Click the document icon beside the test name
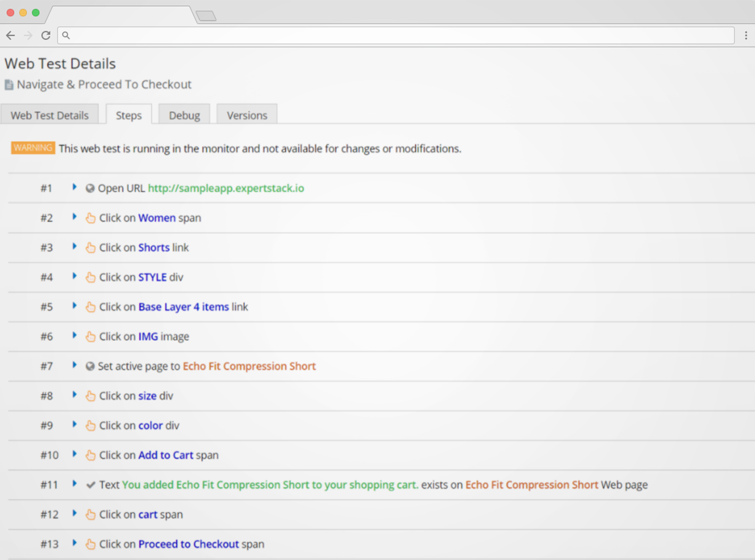Screen dimensions: 755x560 coord(9,85)
